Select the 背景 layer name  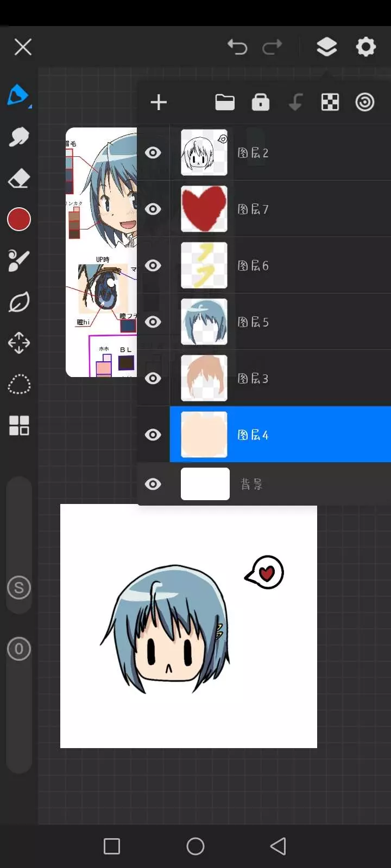tap(251, 484)
